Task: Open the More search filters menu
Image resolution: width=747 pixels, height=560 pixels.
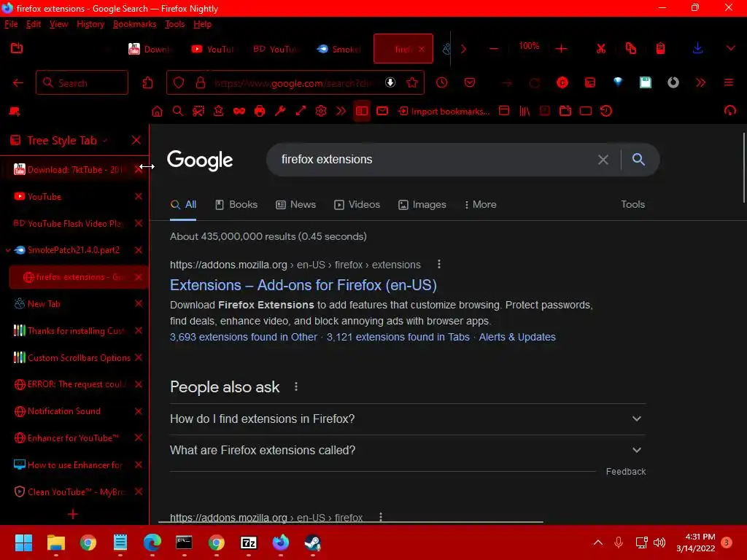Action: [x=480, y=205]
